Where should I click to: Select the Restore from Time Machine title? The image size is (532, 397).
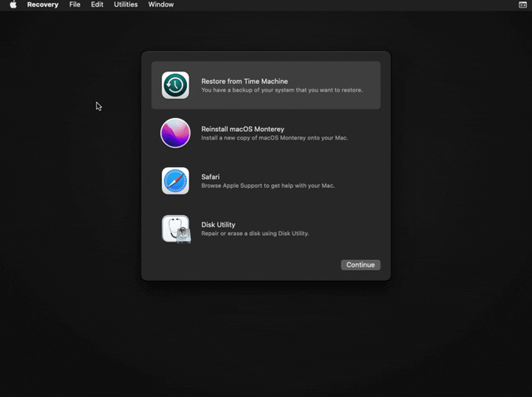(x=244, y=81)
